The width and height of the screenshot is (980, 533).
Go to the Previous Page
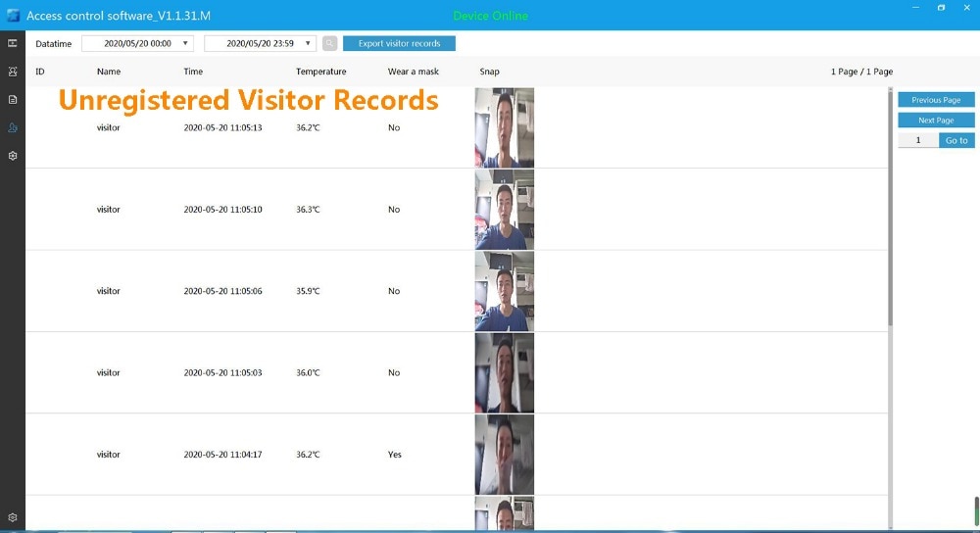(x=936, y=100)
